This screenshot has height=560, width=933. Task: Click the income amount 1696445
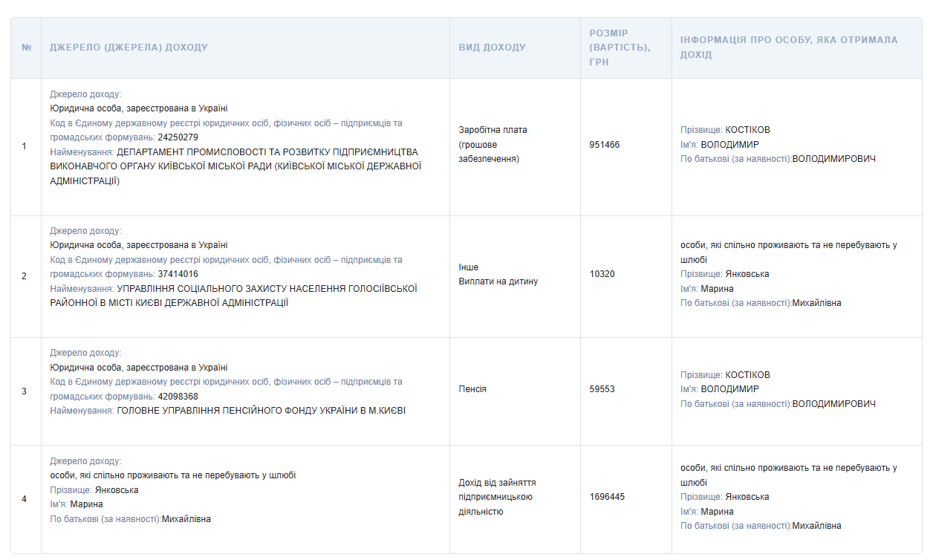coord(607,497)
